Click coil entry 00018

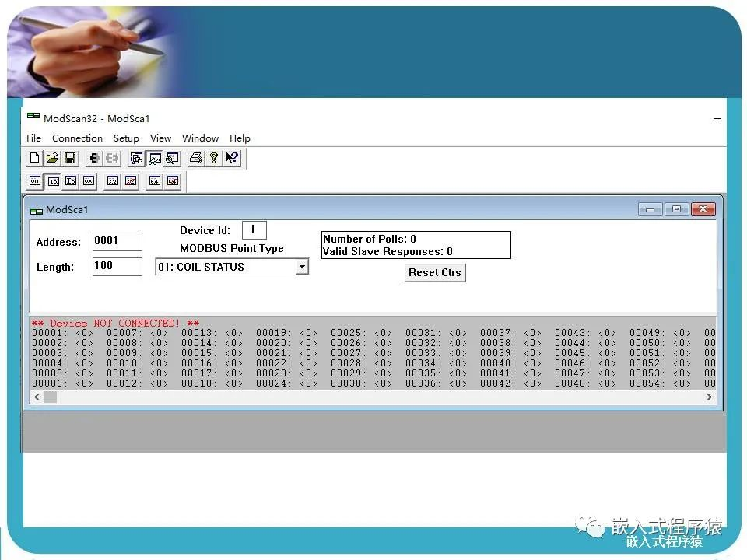coord(212,383)
